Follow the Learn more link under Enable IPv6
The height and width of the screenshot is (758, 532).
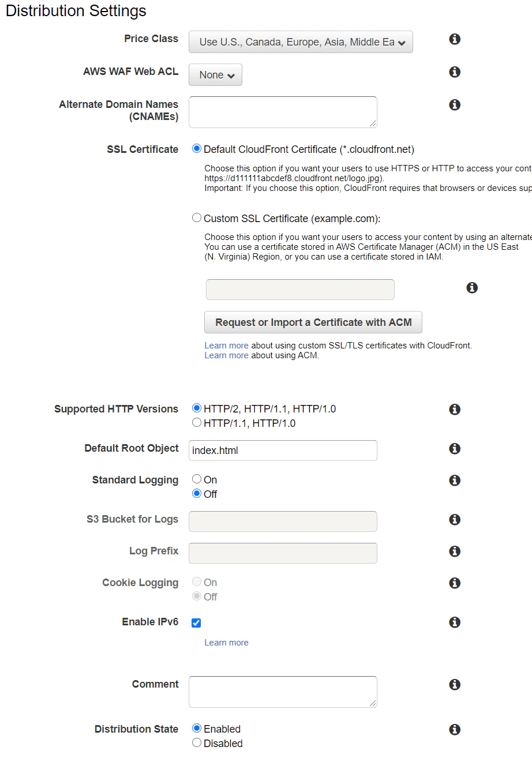[226, 643]
